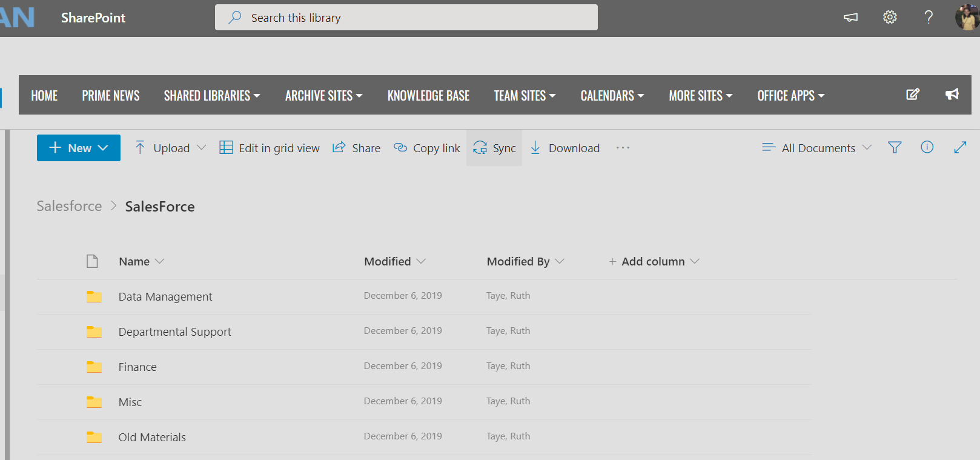Select Edit in grid view

270,148
